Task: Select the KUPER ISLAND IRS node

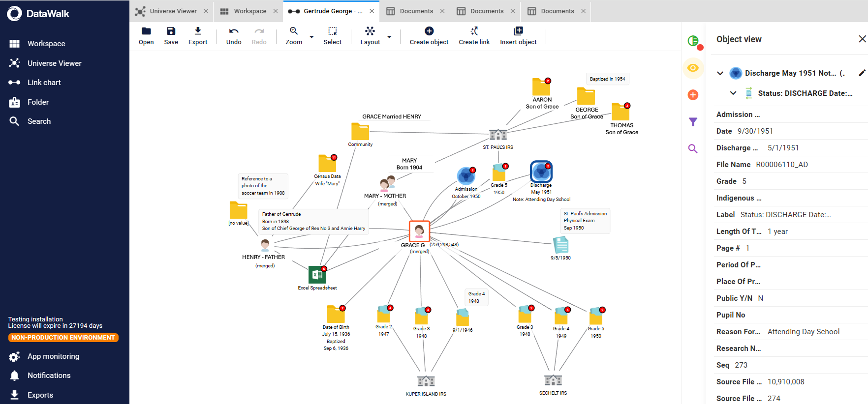Action: 426,381
